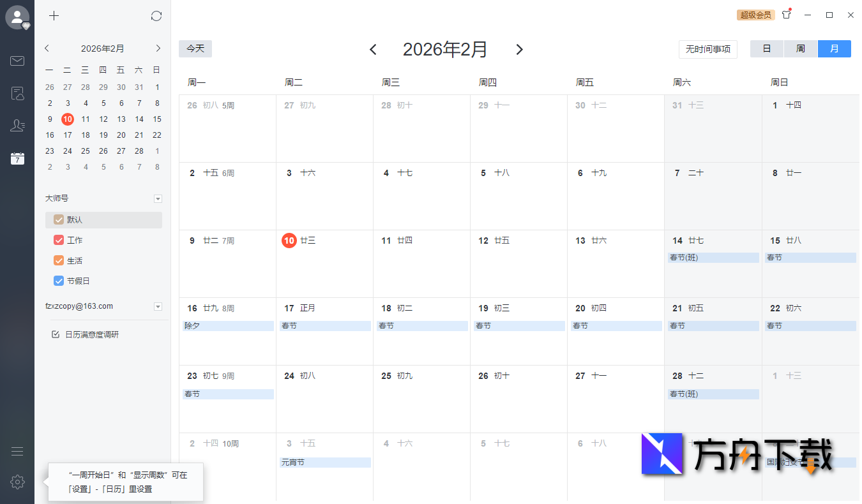
Task: Toggle visibility of the 节假日 calendar
Action: pos(58,281)
